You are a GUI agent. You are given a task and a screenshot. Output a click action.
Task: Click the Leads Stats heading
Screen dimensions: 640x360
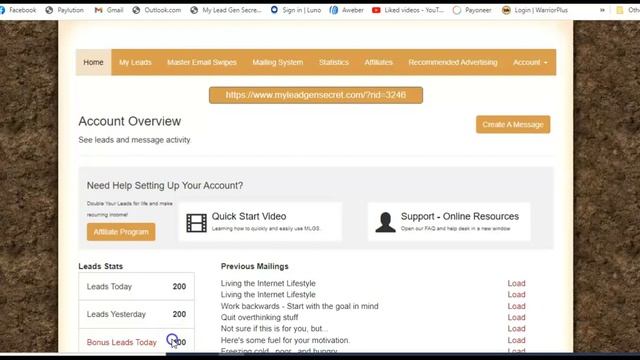[x=100, y=267]
